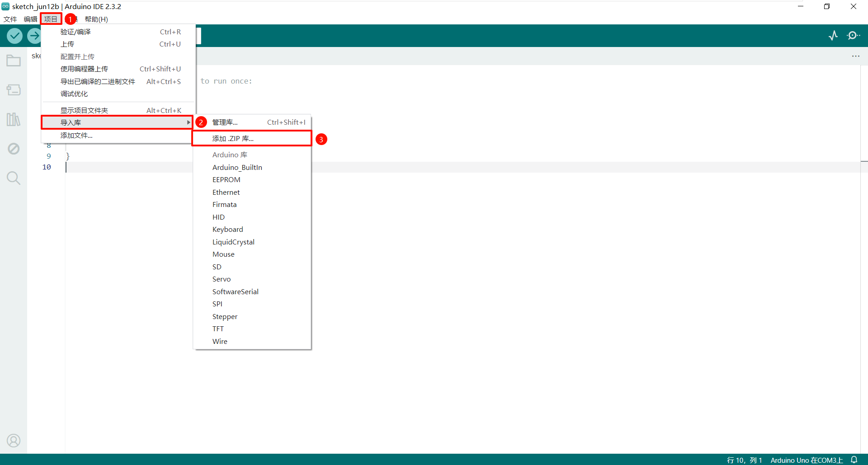The width and height of the screenshot is (868, 465).
Task: Select 调试优化 menu entry
Action: [118, 94]
